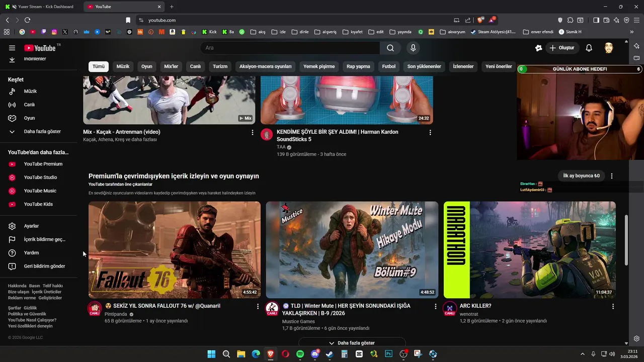Open the YouTube hamburger guide menu
This screenshot has width=644, height=362.
[12, 48]
